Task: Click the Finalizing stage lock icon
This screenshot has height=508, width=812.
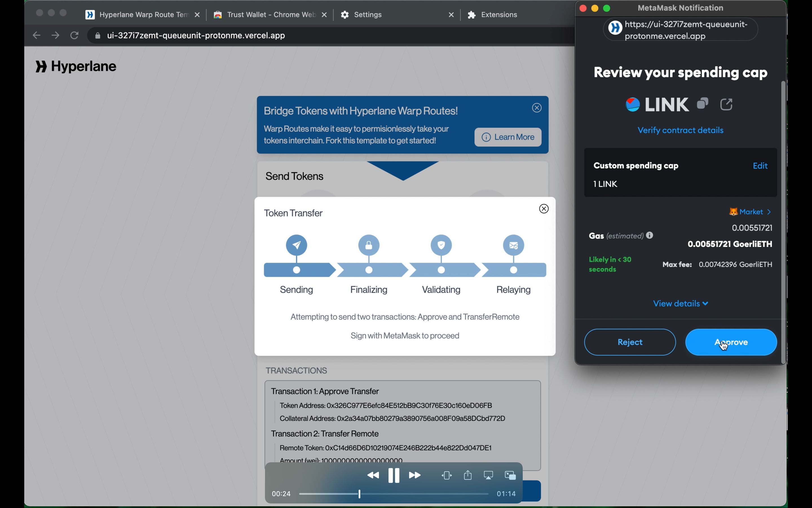Action: point(369,245)
